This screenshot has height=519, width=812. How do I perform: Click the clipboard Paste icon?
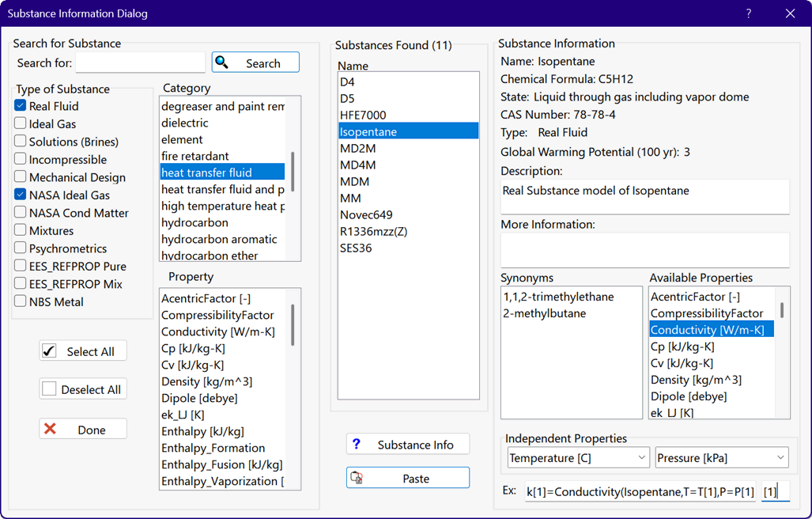tap(357, 478)
